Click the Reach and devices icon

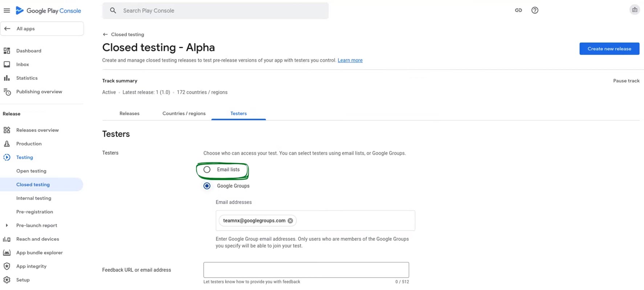point(7,239)
